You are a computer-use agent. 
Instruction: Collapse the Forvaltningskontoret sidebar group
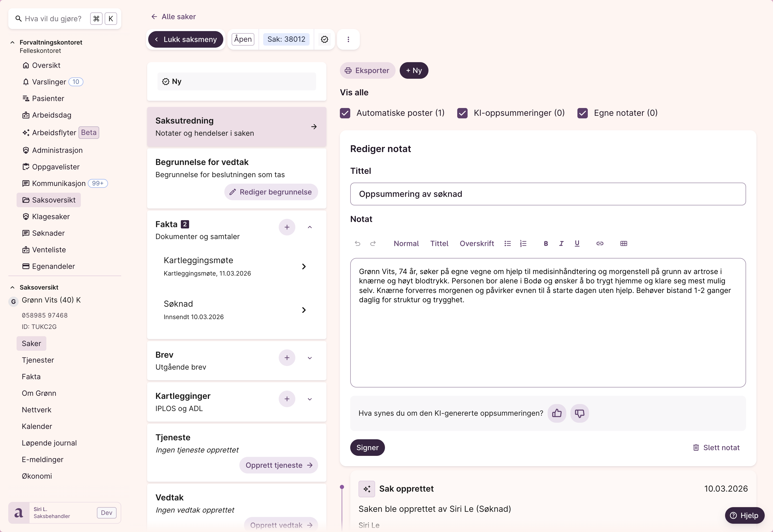pos(12,42)
